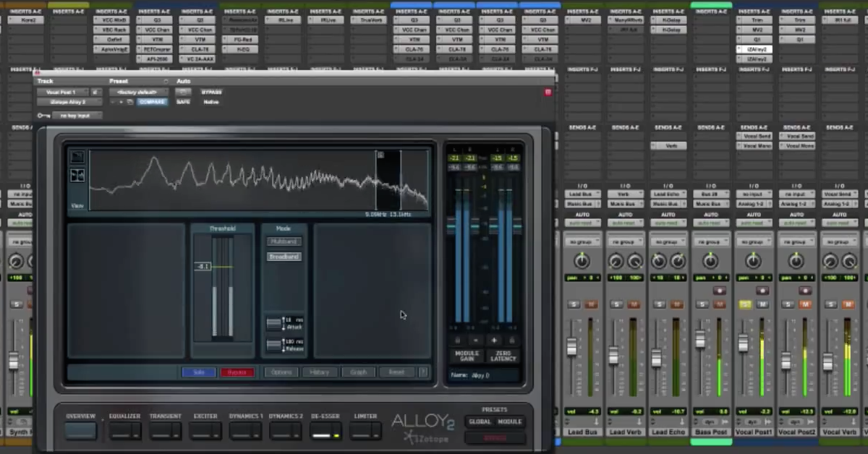
Task: Solo the Lead Bus track
Action: point(574,304)
